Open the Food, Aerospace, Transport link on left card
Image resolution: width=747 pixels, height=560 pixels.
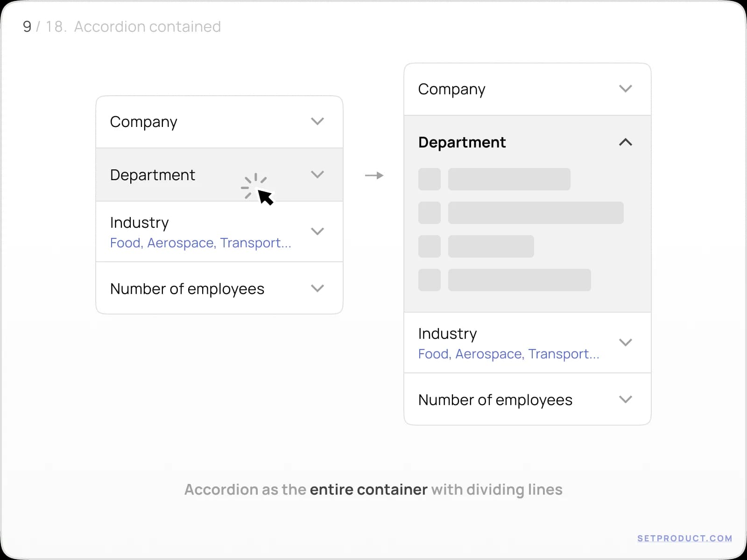click(x=200, y=243)
